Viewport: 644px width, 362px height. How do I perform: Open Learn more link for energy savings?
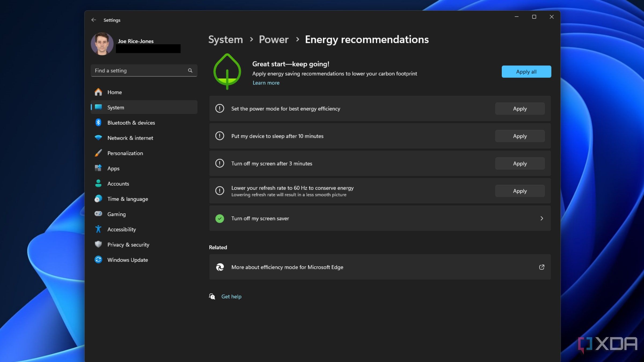(x=266, y=83)
